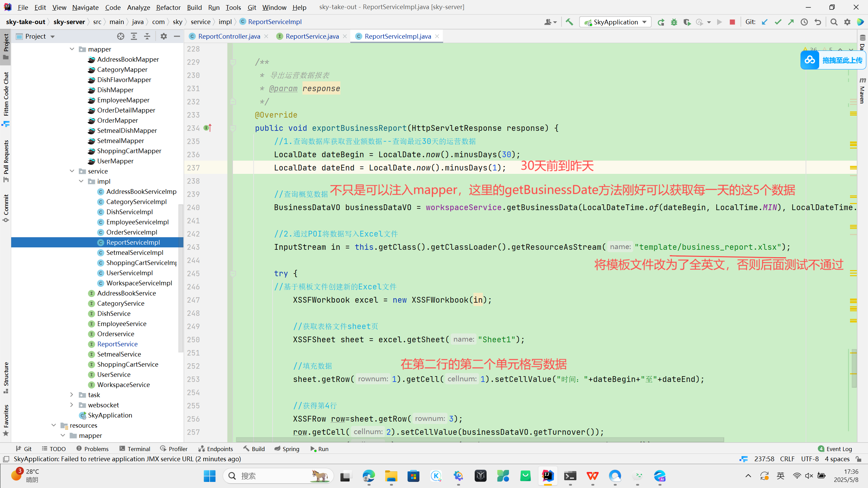The image size is (868, 488).
Task: Open Git history clock icon
Action: (x=804, y=22)
